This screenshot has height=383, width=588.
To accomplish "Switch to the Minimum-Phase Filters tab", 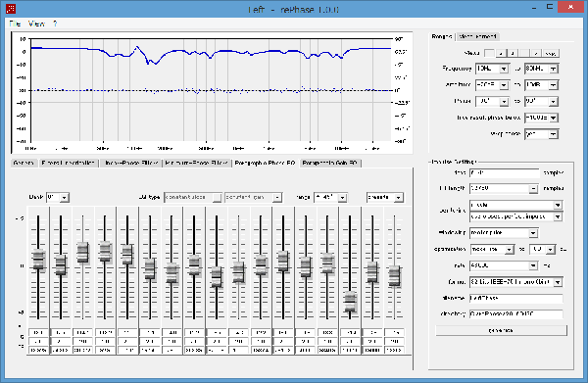I will 197,163.
